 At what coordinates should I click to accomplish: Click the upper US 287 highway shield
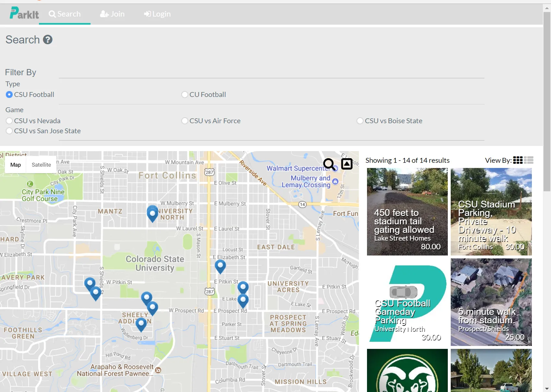tap(210, 172)
